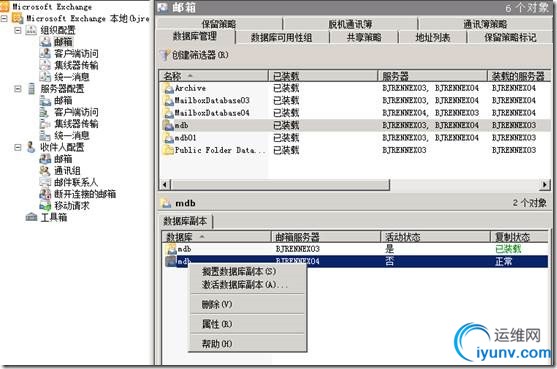Sort by the 已装载 column header
557x369 pixels.
[x=323, y=76]
